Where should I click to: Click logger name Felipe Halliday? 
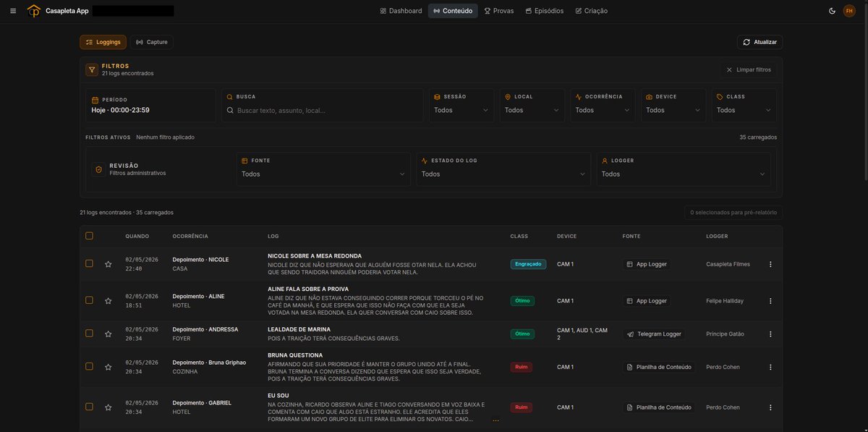point(725,301)
